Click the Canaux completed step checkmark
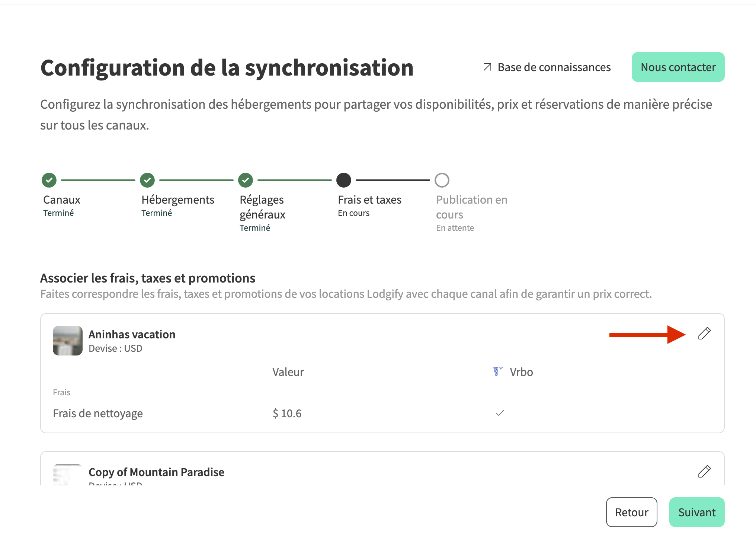756x539 pixels. tap(49, 180)
